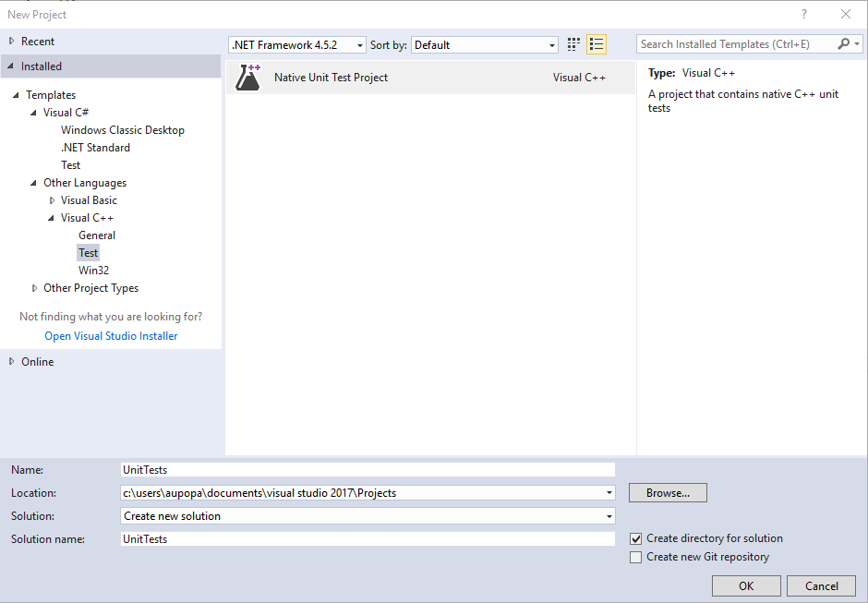The height and width of the screenshot is (603, 868).
Task: Click the list view icon
Action: 596,43
